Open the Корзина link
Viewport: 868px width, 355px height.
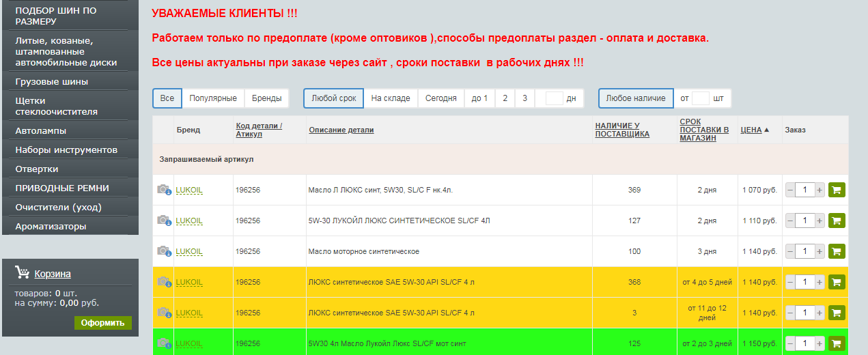(53, 274)
